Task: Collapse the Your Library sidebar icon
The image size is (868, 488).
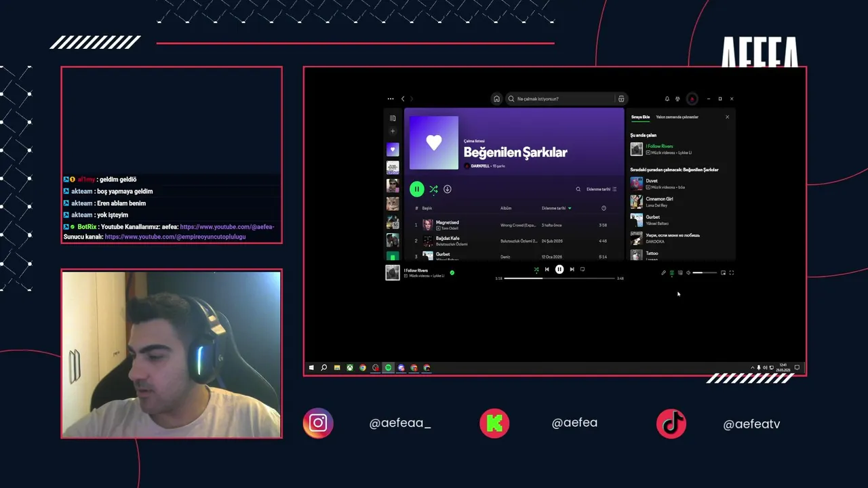Action: 393,118
